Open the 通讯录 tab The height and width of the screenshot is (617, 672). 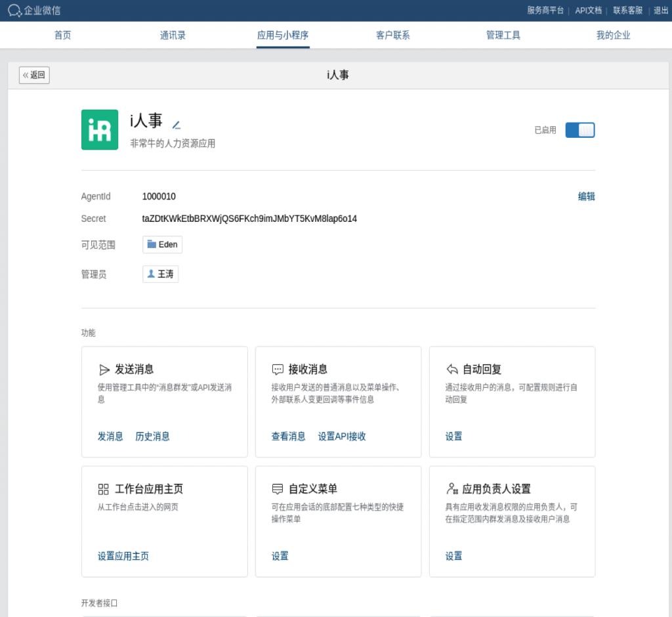173,35
